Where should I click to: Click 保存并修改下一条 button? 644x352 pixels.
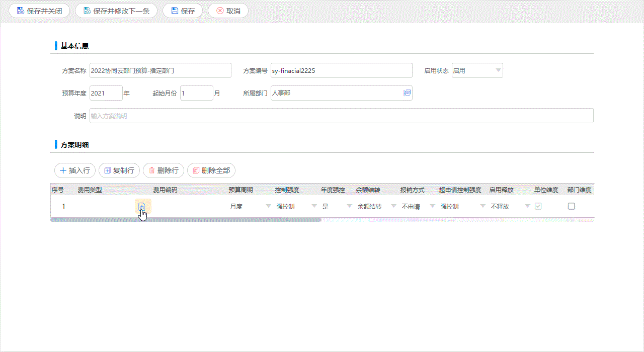click(116, 11)
